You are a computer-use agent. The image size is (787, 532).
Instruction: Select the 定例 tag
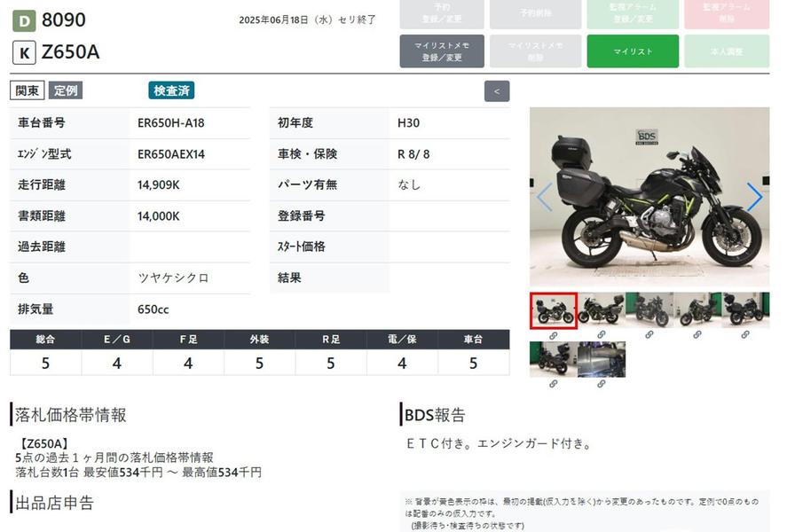click(x=65, y=90)
